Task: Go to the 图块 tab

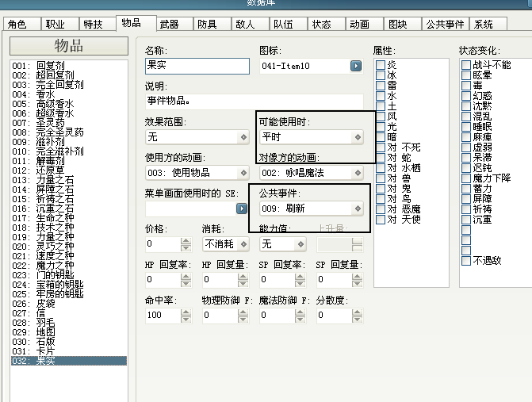Action: click(x=402, y=24)
